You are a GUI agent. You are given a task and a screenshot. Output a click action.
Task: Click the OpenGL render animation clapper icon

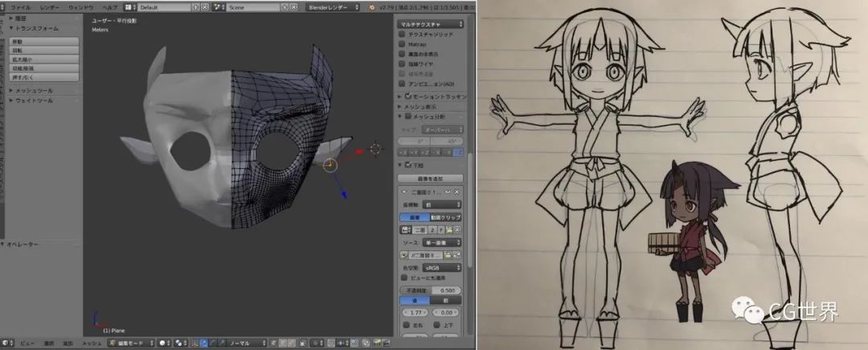click(x=385, y=344)
